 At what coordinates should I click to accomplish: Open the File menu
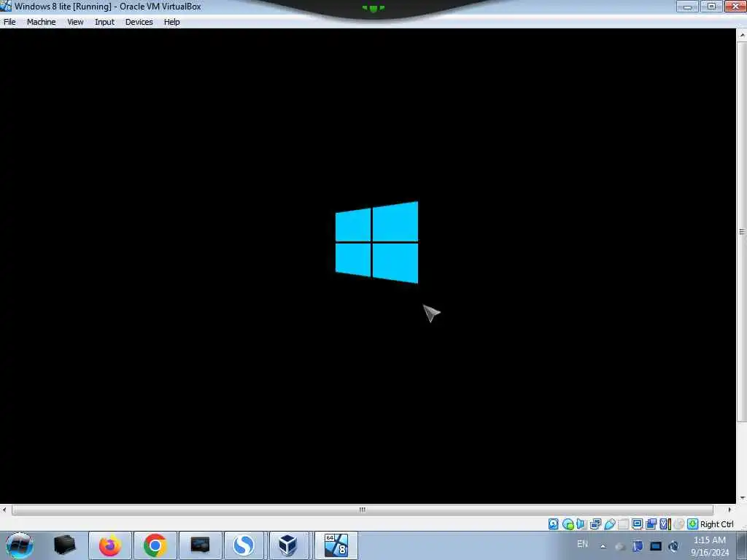[x=9, y=22]
